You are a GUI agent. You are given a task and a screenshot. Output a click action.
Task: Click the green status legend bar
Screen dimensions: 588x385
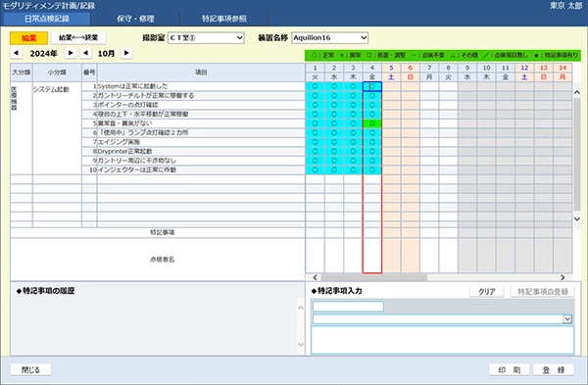(443, 56)
